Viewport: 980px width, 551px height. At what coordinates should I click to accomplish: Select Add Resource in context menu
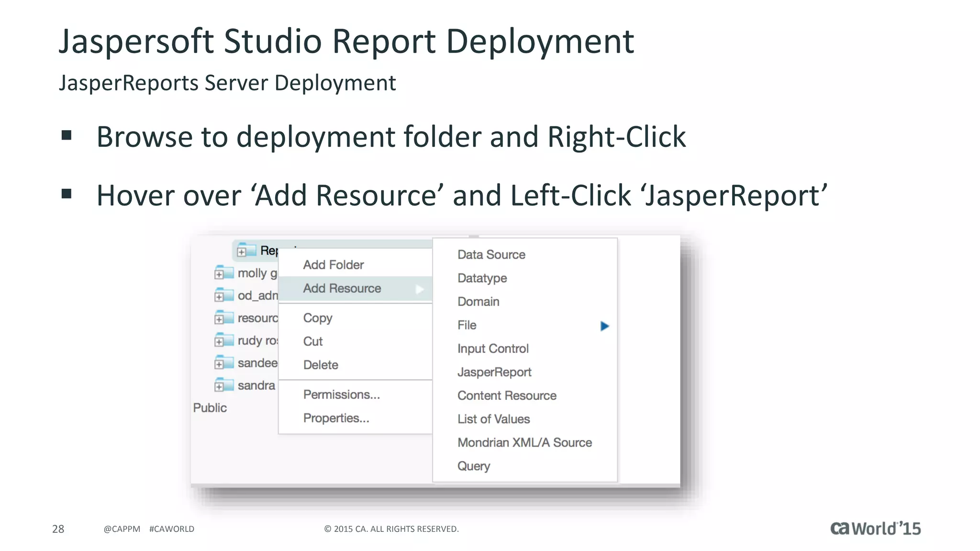[x=356, y=288]
